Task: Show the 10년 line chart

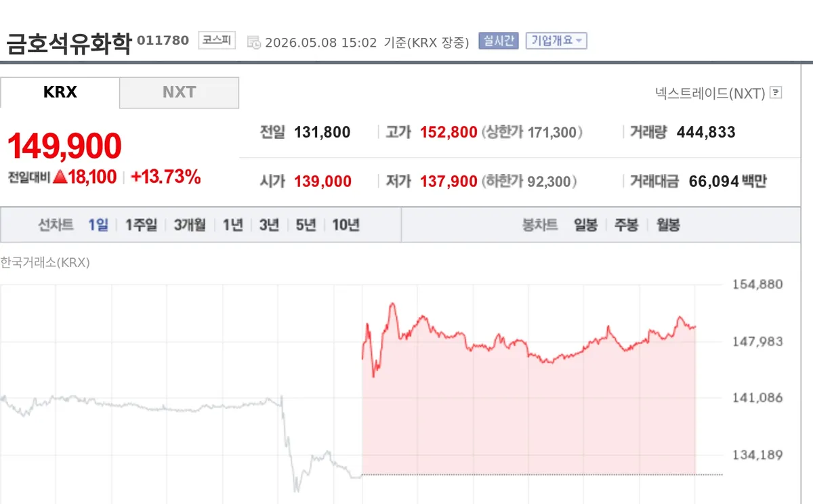Action: 346,225
